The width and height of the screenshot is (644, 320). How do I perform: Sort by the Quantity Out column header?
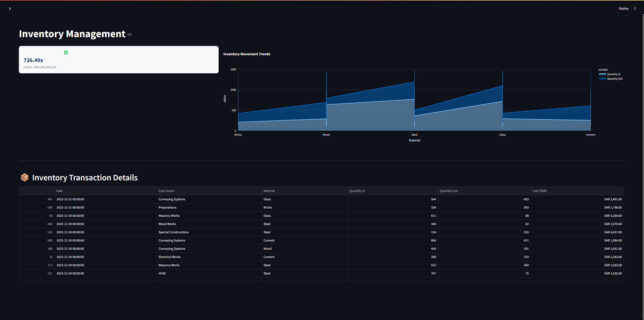click(484, 191)
